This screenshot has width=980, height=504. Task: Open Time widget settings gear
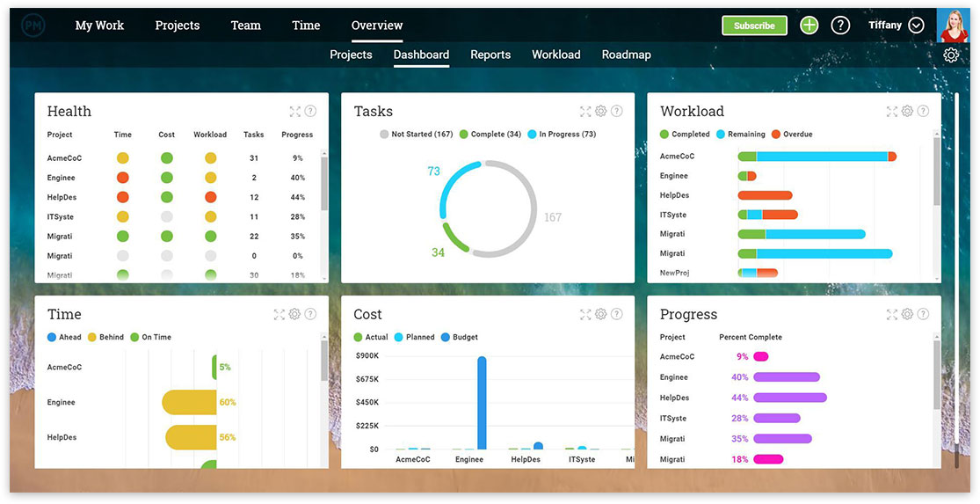[294, 314]
